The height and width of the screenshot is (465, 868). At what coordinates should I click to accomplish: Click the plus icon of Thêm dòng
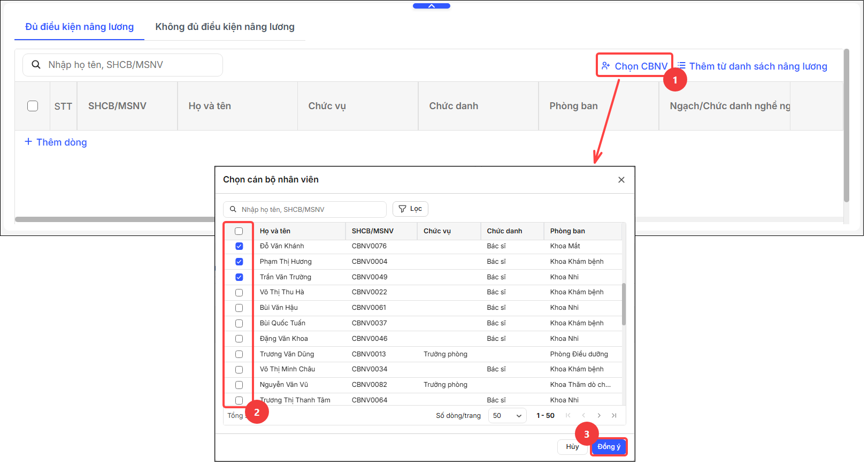click(28, 141)
